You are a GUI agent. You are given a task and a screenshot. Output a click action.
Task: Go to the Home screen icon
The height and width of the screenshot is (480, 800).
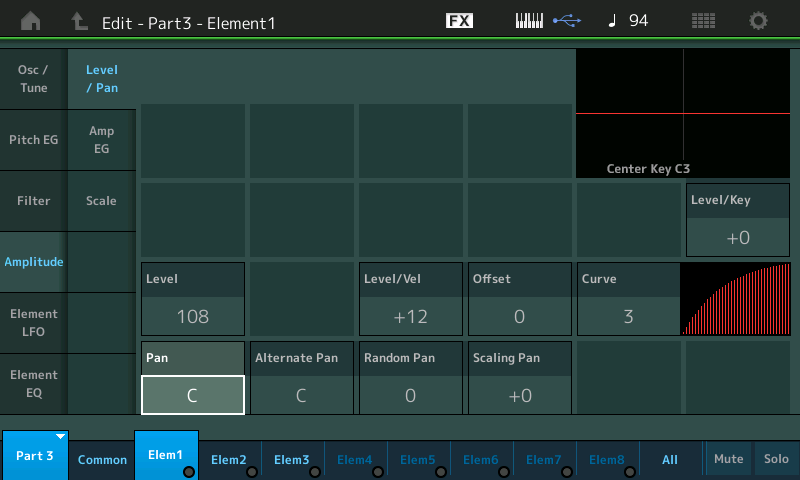coord(31,21)
